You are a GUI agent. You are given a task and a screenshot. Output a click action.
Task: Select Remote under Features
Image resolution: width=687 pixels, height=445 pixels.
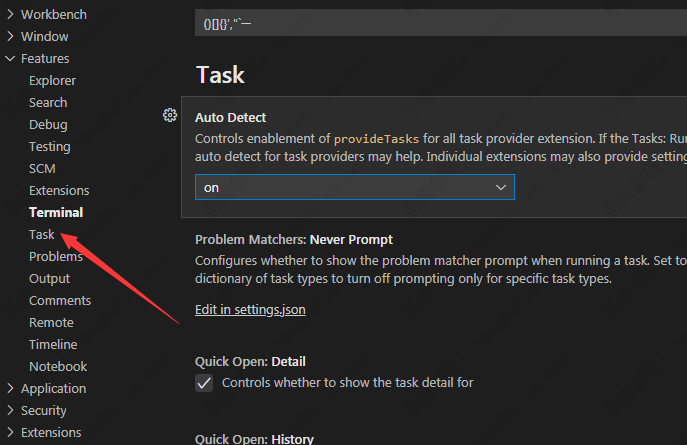[x=51, y=323]
